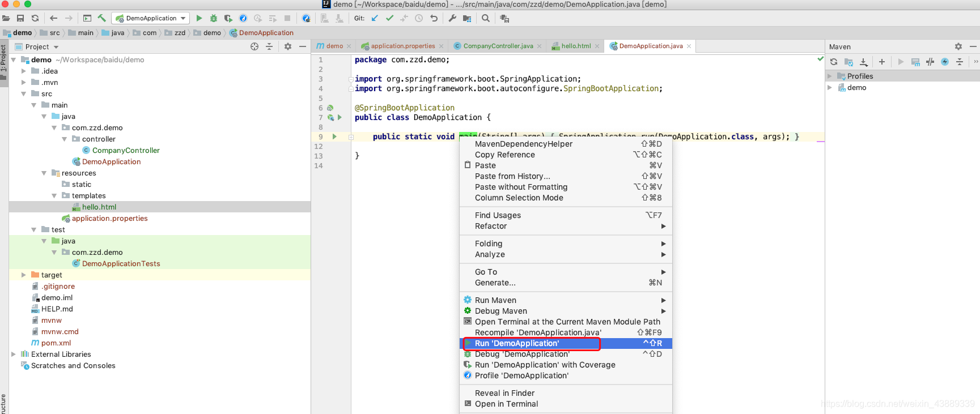Toggle Maven Offline Mode icon
The image size is (980, 414).
930,62
